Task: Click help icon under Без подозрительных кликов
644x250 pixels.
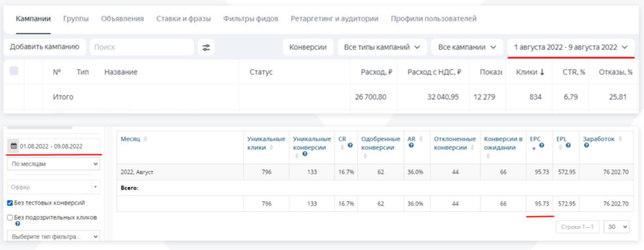Action: (17, 224)
